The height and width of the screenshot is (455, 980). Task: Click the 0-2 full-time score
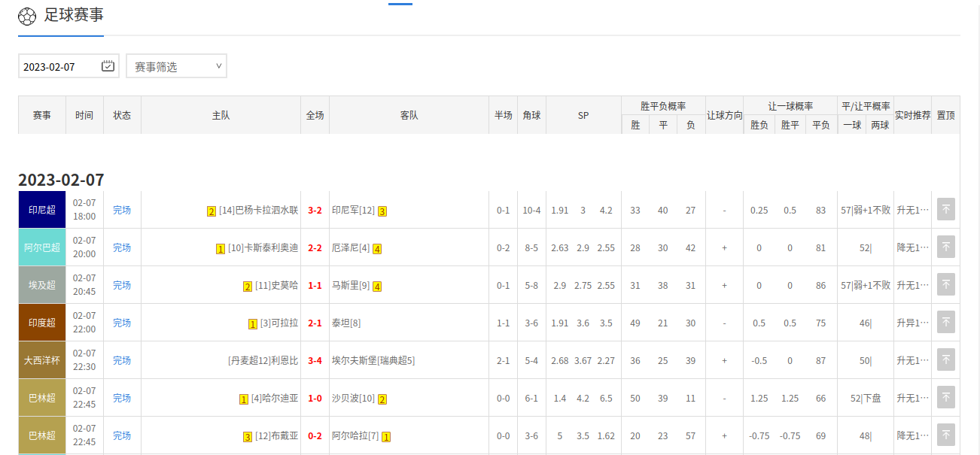[315, 436]
